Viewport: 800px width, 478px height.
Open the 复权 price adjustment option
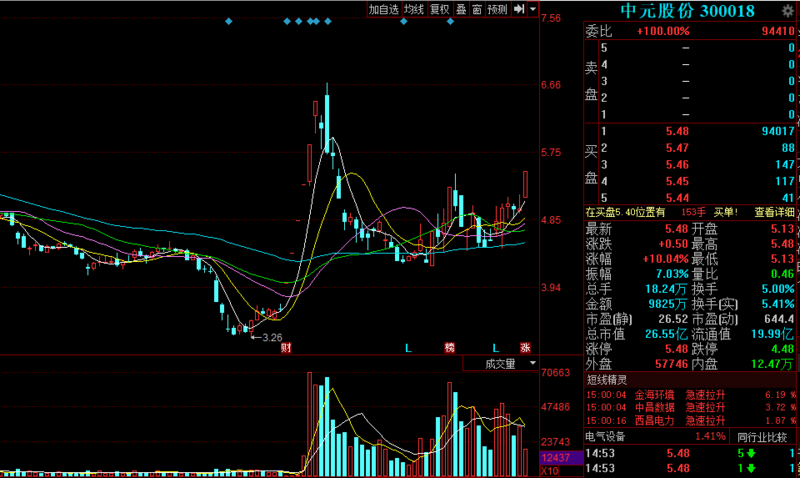pyautogui.click(x=439, y=9)
